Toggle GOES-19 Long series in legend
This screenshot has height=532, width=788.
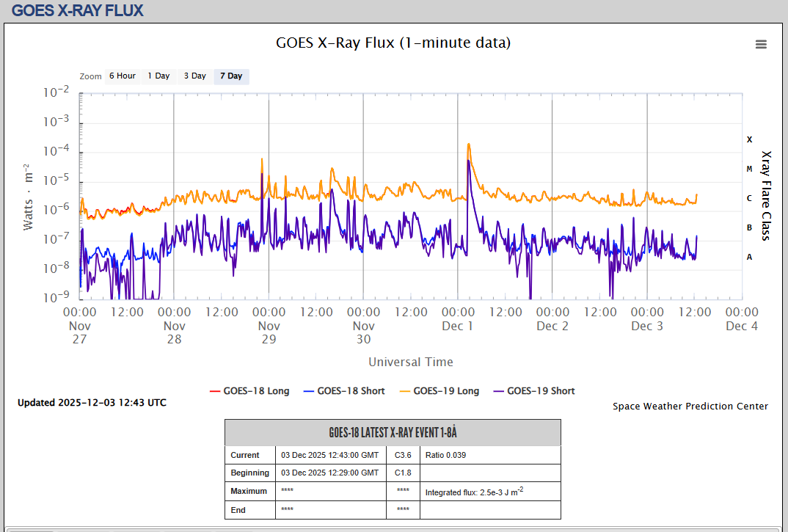click(439, 390)
